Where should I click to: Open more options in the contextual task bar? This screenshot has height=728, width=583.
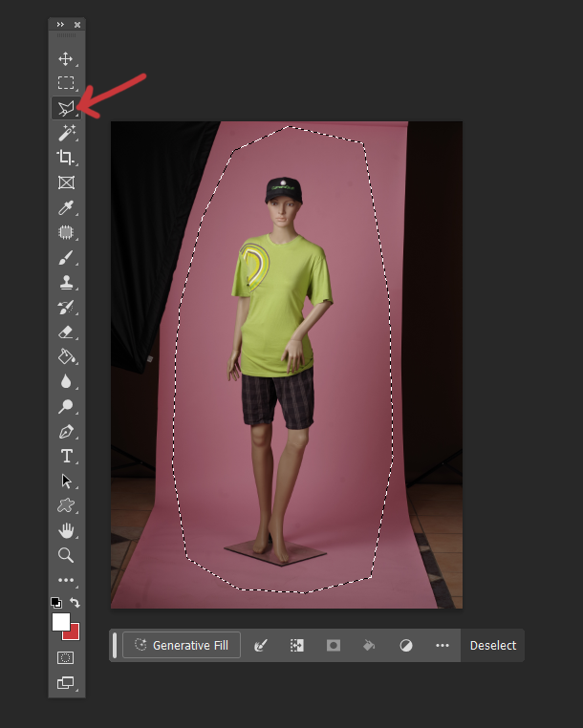pos(442,646)
